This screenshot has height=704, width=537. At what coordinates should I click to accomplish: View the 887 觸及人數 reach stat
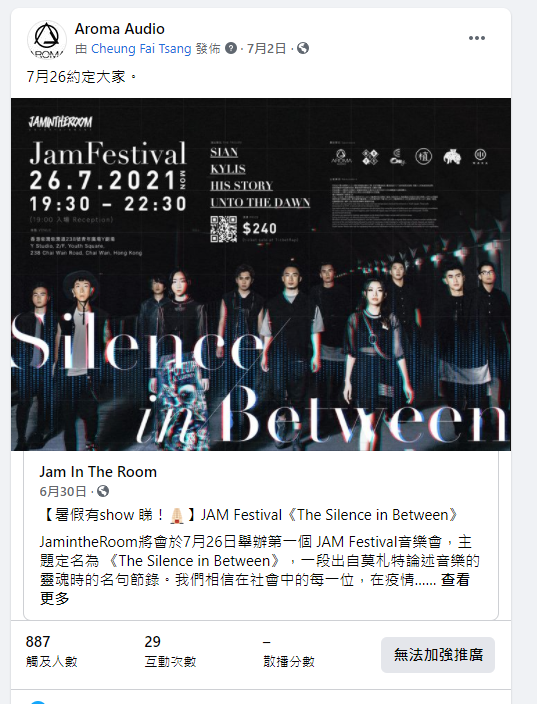click(x=52, y=651)
